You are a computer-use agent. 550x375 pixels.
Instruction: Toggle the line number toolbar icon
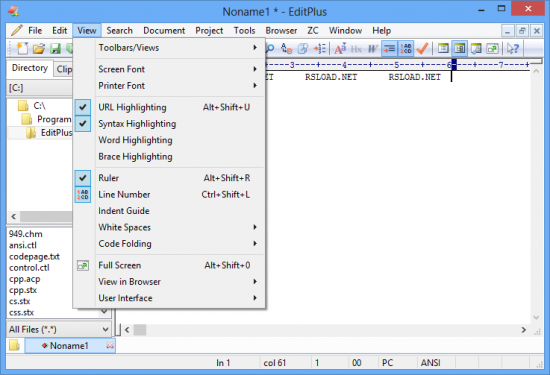tap(406, 48)
